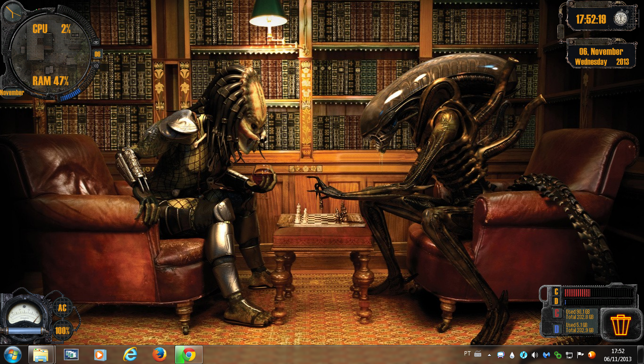Click the red C drive button
This screenshot has height=364, width=644.
557,313
